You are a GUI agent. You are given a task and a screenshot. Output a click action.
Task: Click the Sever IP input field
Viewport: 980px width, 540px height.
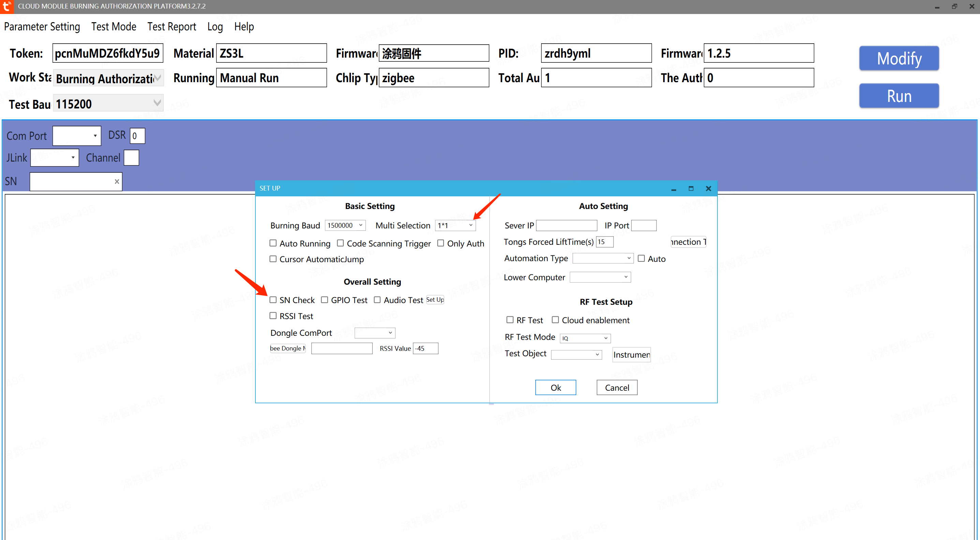(566, 225)
